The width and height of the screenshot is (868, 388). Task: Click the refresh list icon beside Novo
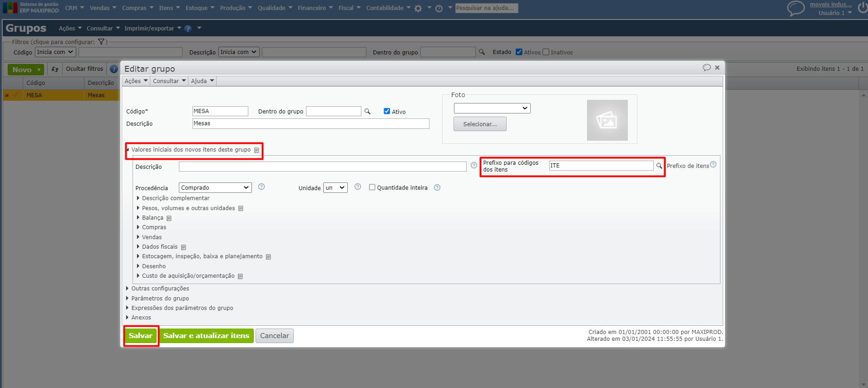pyautogui.click(x=55, y=69)
